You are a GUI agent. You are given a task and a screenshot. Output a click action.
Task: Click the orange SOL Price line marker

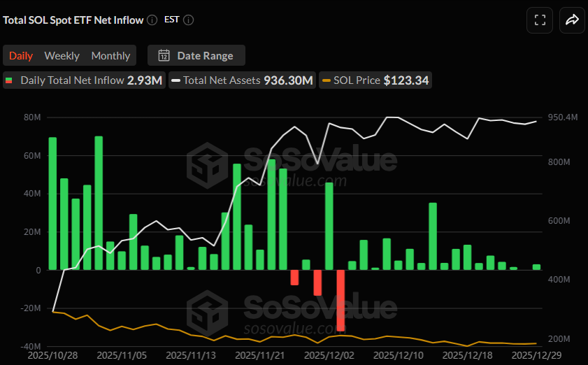coord(327,80)
